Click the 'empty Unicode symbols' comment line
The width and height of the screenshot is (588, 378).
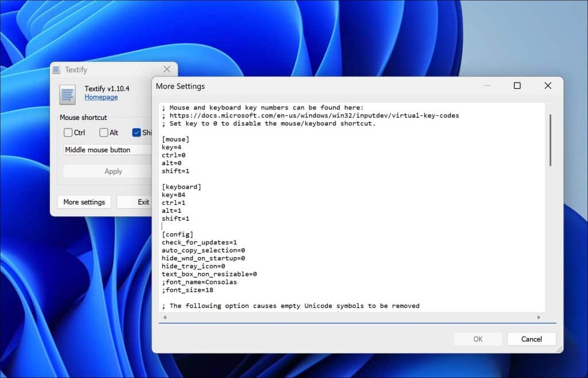pyautogui.click(x=291, y=306)
